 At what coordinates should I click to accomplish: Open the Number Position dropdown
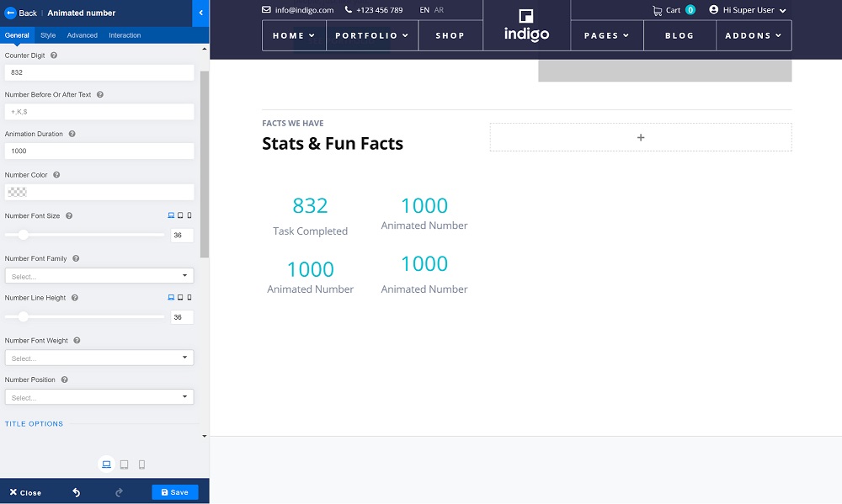(99, 397)
